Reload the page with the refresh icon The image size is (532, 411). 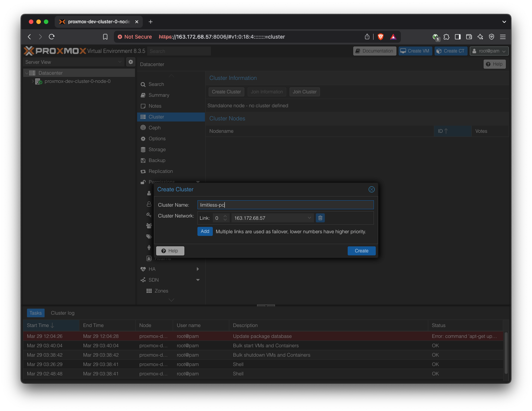coord(52,37)
